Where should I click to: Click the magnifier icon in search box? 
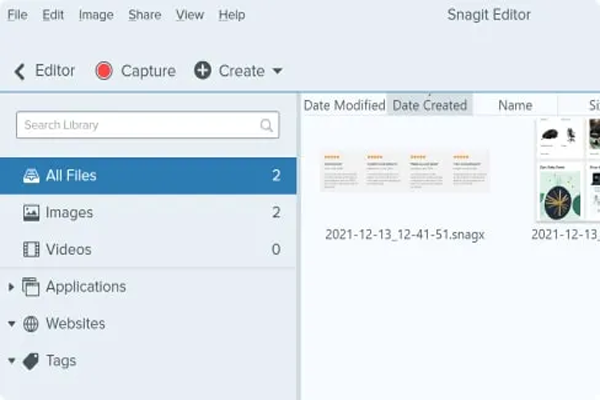[x=267, y=126]
